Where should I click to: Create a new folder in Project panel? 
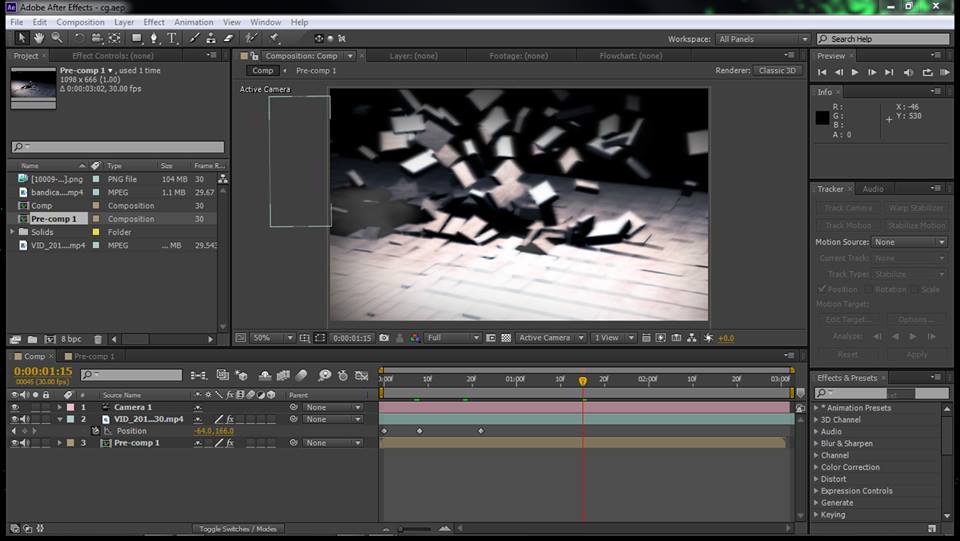(32, 339)
